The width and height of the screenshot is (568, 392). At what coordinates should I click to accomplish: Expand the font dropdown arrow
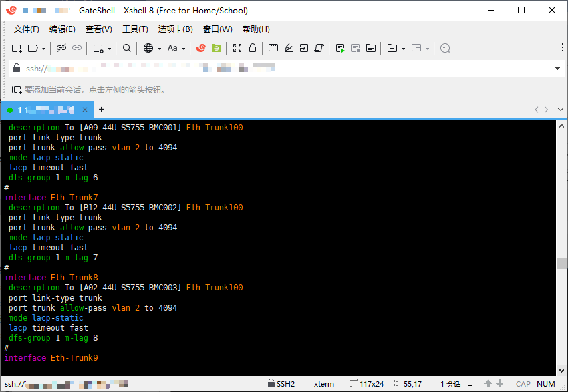pyautogui.click(x=183, y=49)
